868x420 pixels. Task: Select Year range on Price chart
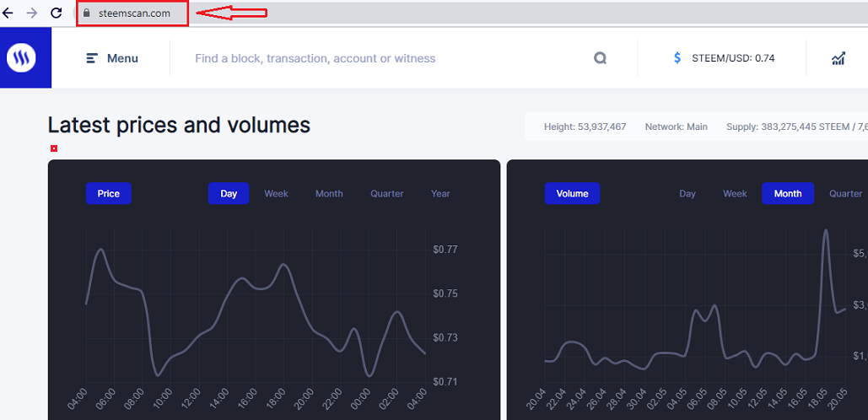[440, 194]
